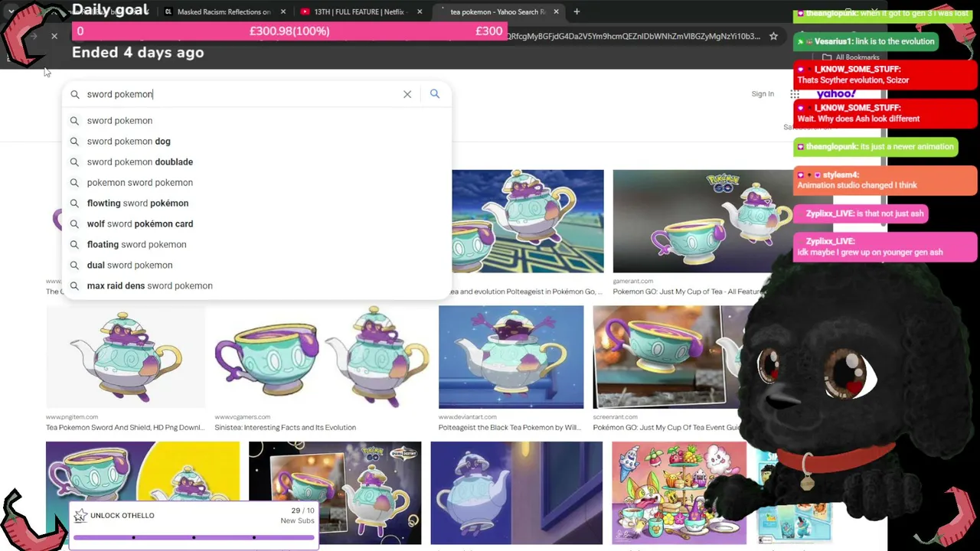Open 'Pokemon GO: Just My Cup of Tea - All Feature' title
The image size is (980, 551).
click(689, 292)
